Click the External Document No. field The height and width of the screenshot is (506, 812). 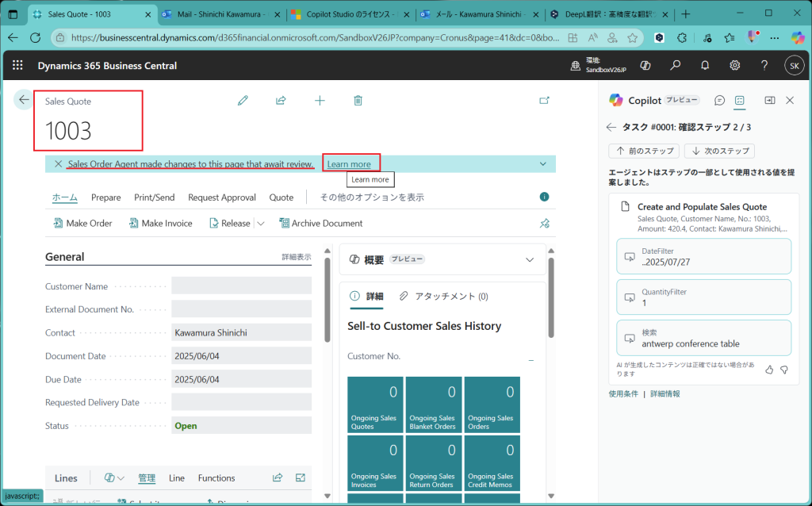241,309
